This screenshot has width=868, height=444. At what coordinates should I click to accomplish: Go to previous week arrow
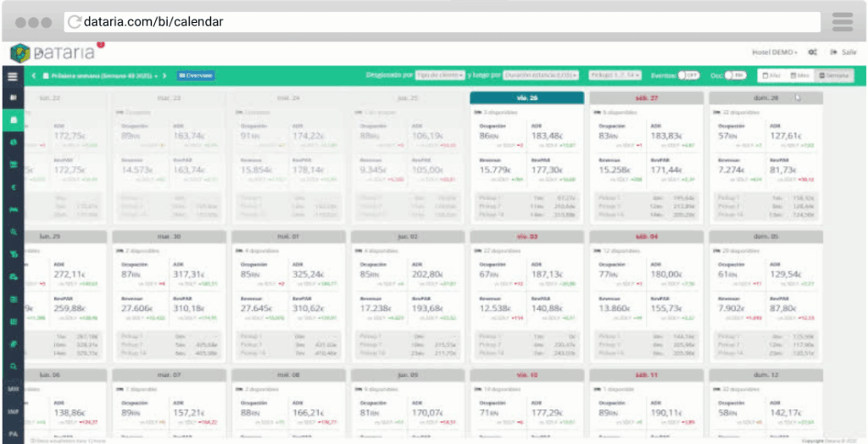[34, 75]
